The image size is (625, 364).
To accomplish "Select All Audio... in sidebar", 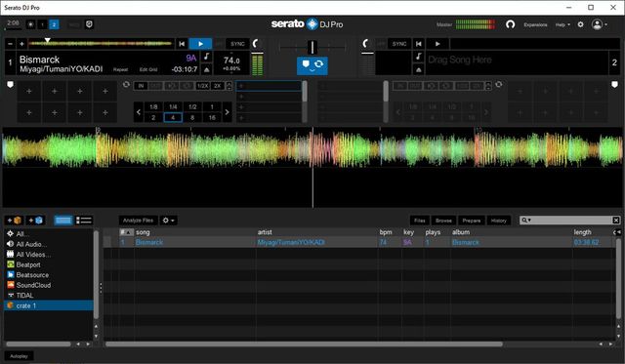I will point(49,244).
